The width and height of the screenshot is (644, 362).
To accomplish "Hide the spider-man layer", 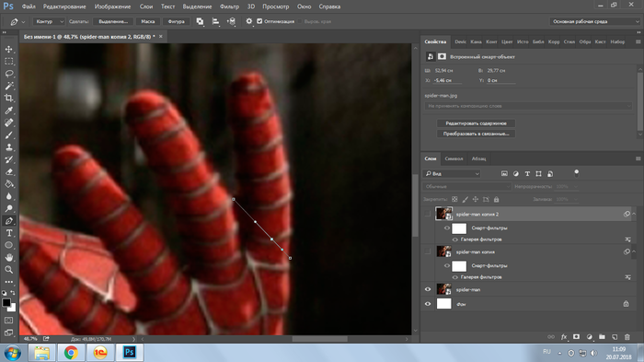I will tap(428, 289).
